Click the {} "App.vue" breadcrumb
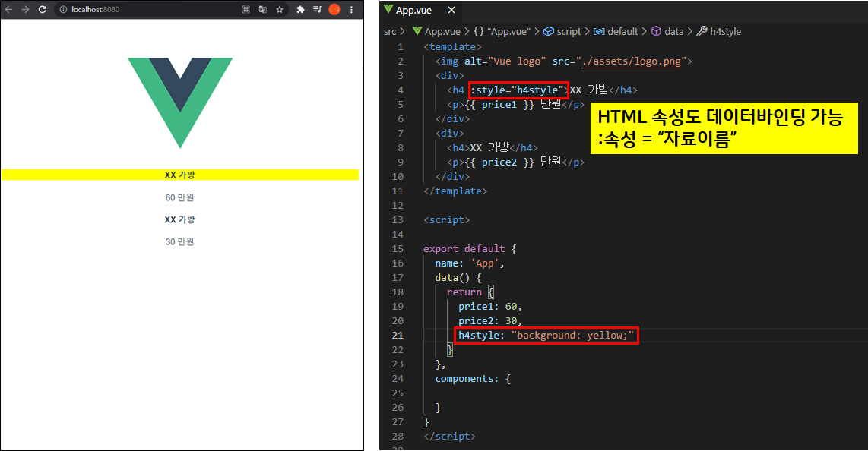The width and height of the screenshot is (868, 451). pyautogui.click(x=502, y=31)
